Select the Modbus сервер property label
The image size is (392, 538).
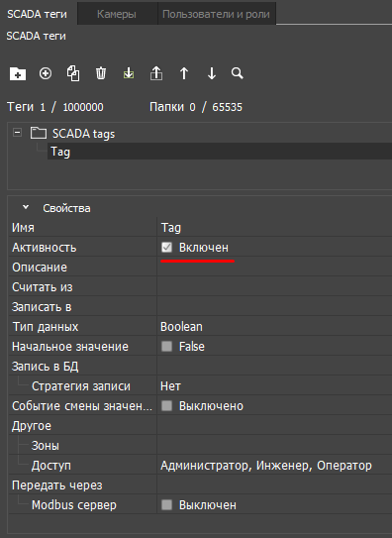click(x=74, y=505)
